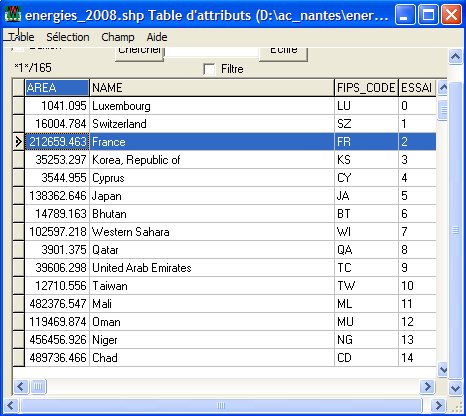Click the application icon in title bar
Image resolution: width=466 pixels, height=416 pixels.
point(13,15)
